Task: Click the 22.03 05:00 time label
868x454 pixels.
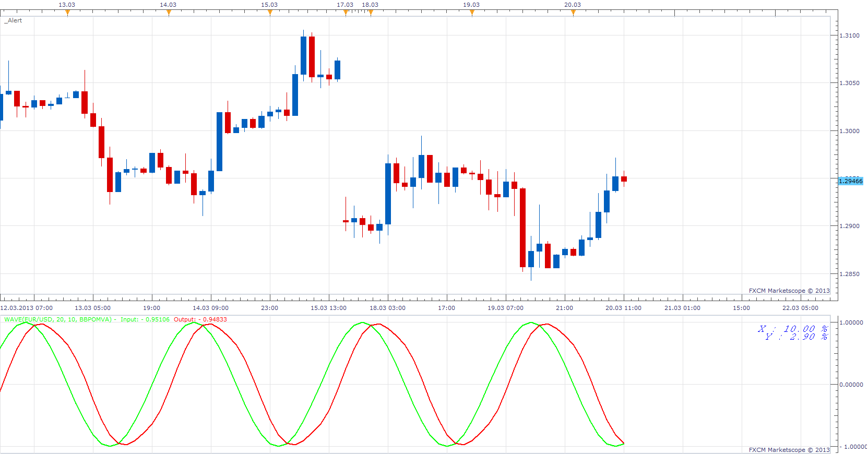Action: (800, 308)
